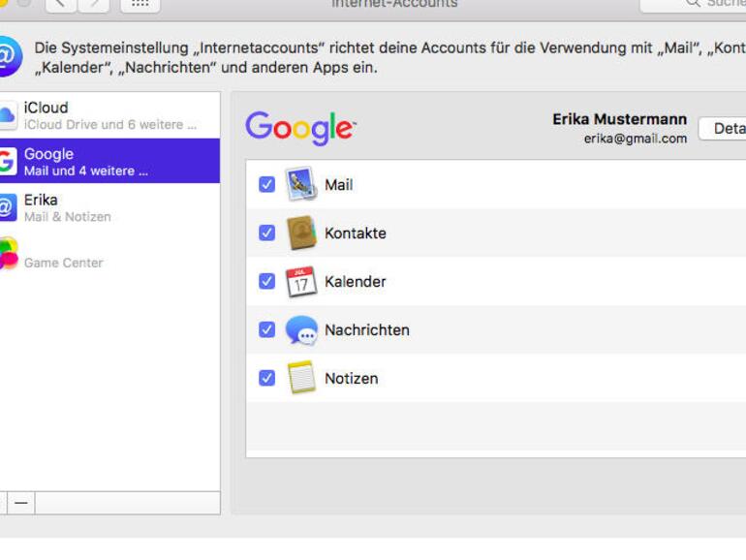Go forward with the toolbar forward arrow
The width and height of the screenshot is (746, 560).
click(x=94, y=5)
